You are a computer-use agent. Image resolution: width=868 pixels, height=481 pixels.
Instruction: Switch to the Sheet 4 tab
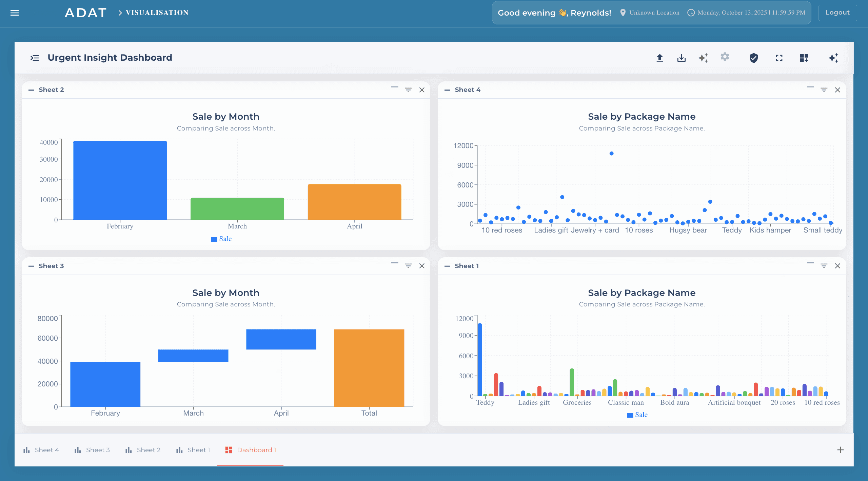(x=41, y=450)
